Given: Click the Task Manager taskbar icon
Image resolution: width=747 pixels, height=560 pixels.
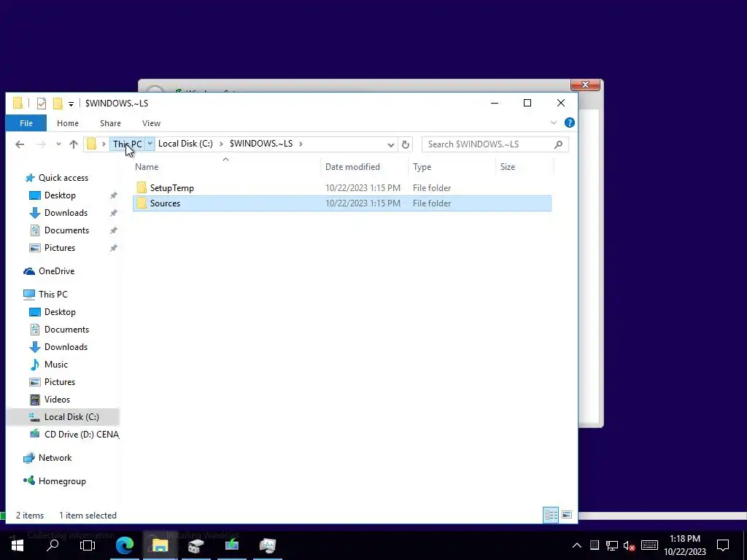Looking at the screenshot, I should (x=267, y=545).
